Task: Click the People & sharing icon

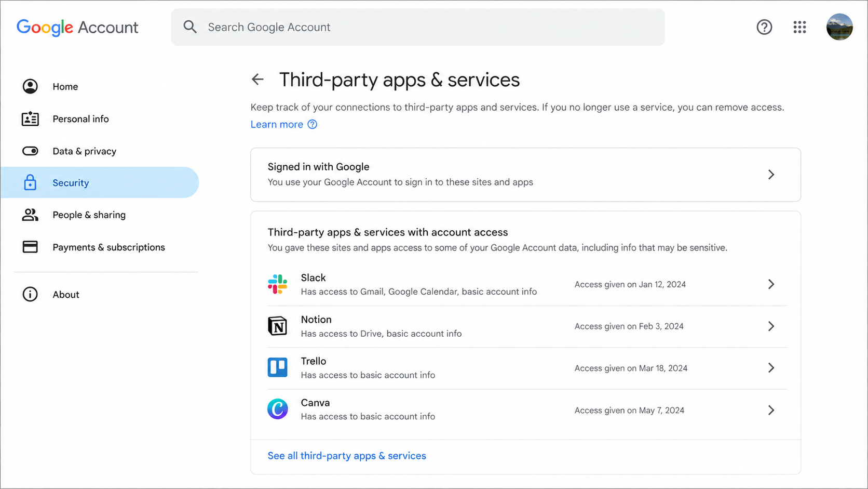Action: pyautogui.click(x=30, y=215)
